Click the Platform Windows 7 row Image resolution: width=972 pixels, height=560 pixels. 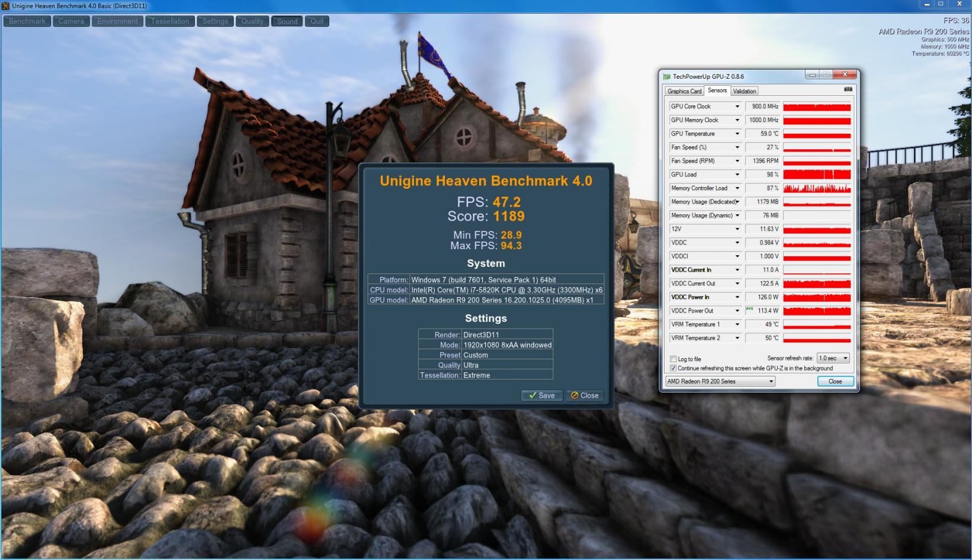click(486, 280)
